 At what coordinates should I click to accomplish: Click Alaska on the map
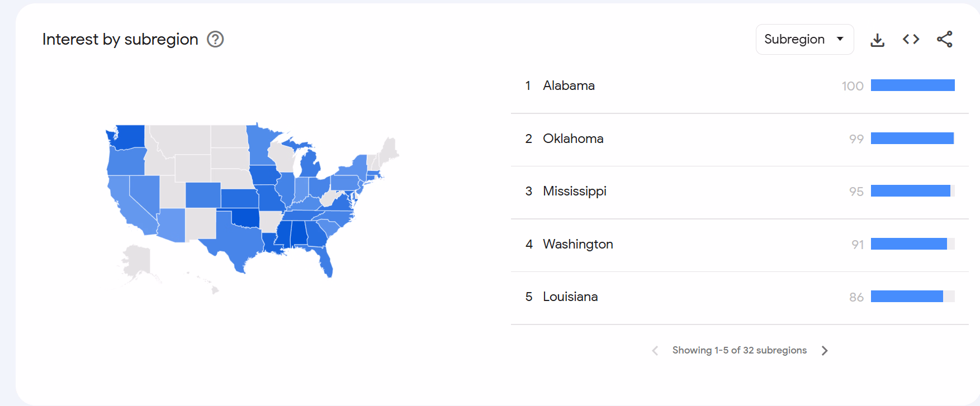[137, 261]
